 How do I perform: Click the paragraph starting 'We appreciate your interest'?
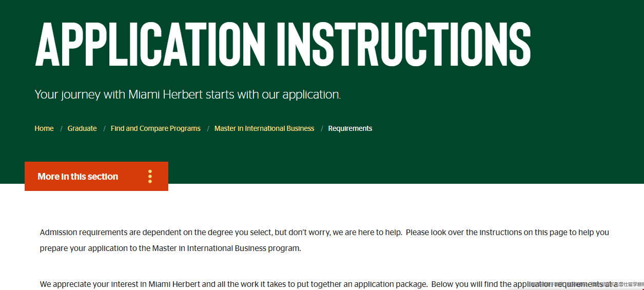tap(328, 284)
